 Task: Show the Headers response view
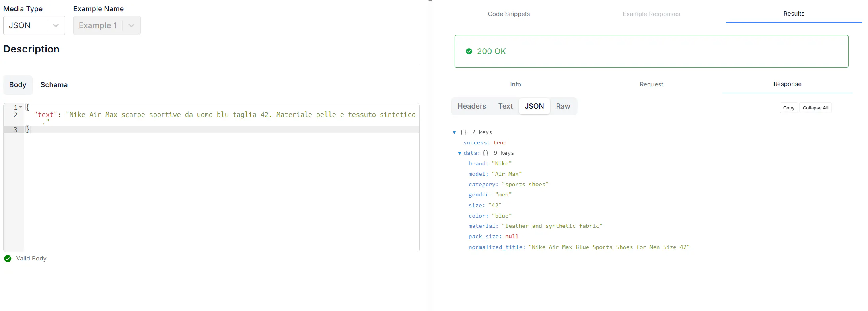point(472,106)
